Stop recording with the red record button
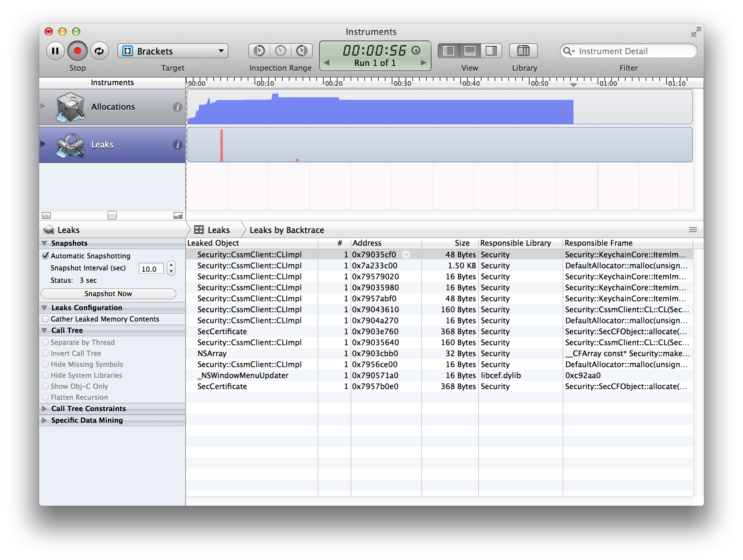Image resolution: width=743 pixels, height=560 pixels. pos(77,51)
